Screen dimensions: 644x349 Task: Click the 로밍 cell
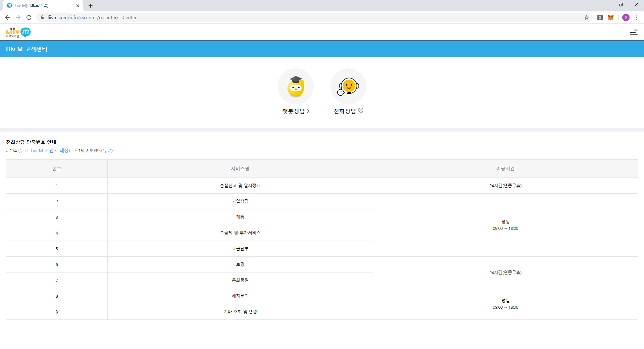click(240, 264)
